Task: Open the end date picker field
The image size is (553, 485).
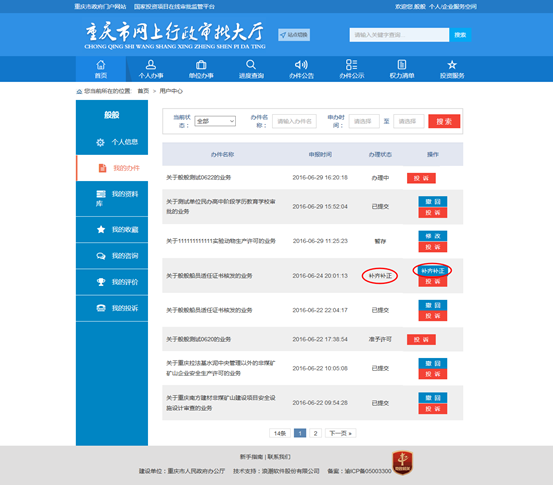Action: click(x=409, y=121)
